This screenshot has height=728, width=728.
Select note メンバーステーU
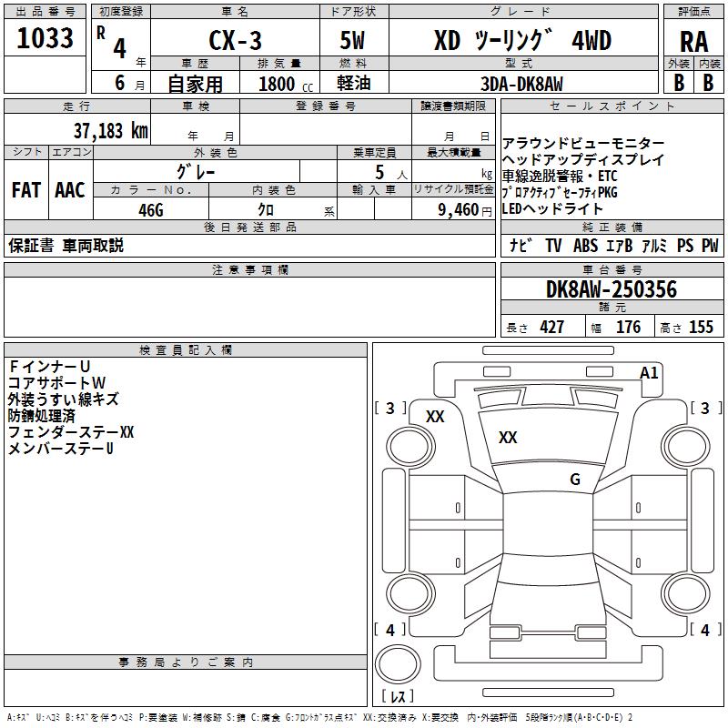click(x=60, y=448)
